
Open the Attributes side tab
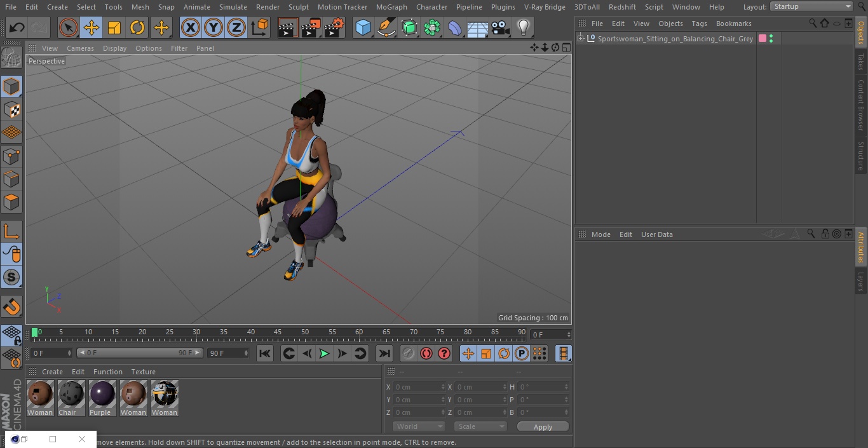point(861,247)
